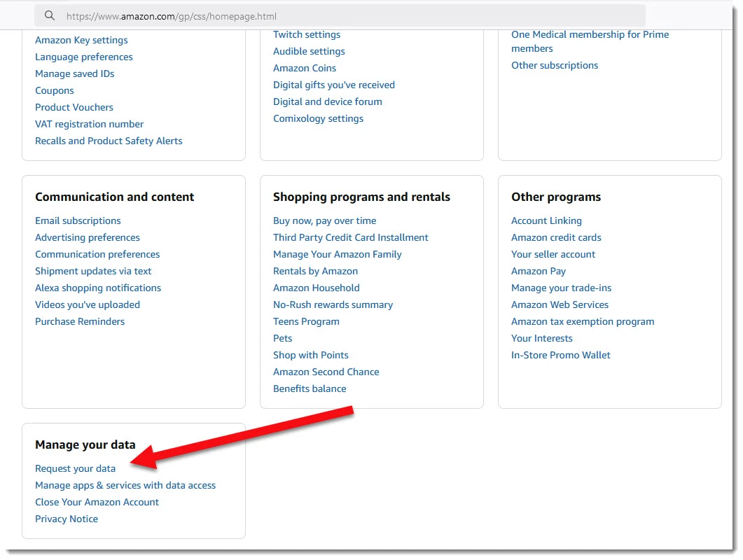The height and width of the screenshot is (560, 743).
Task: Open Manage your trade-ins
Action: (x=562, y=288)
